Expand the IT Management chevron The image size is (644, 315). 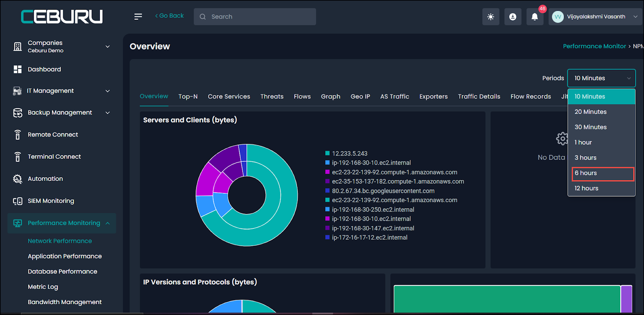107,91
